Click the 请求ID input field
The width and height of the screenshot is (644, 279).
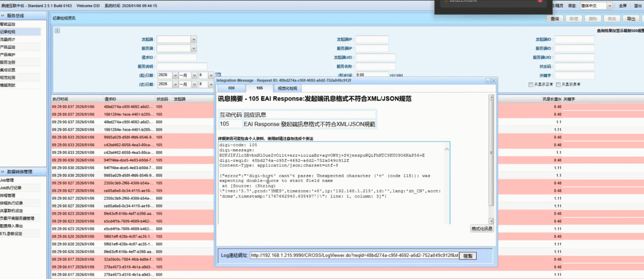[177, 57]
